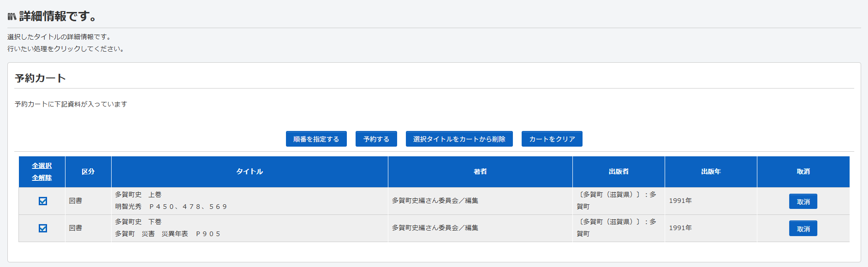
Task: Uncheck the checkbox for 多賀町史 上巻
Action: [x=43, y=201]
